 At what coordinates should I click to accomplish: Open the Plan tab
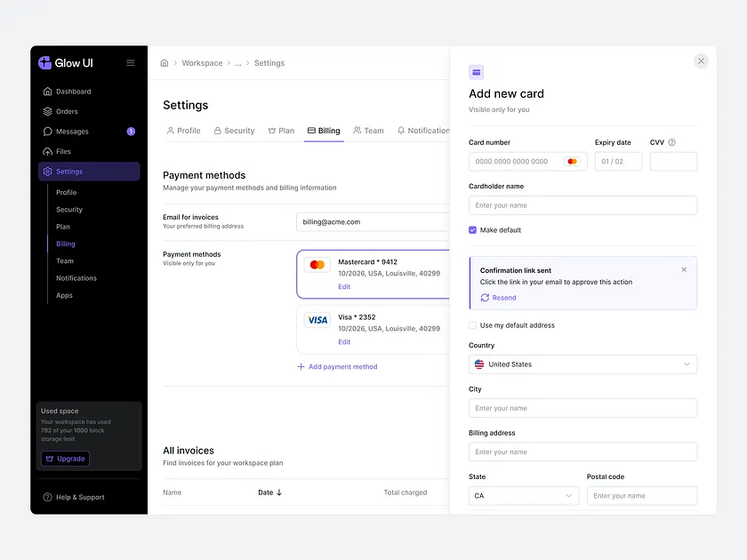click(281, 130)
